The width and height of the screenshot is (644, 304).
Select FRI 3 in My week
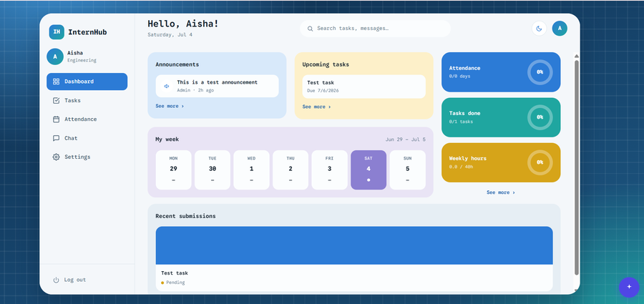tap(329, 170)
